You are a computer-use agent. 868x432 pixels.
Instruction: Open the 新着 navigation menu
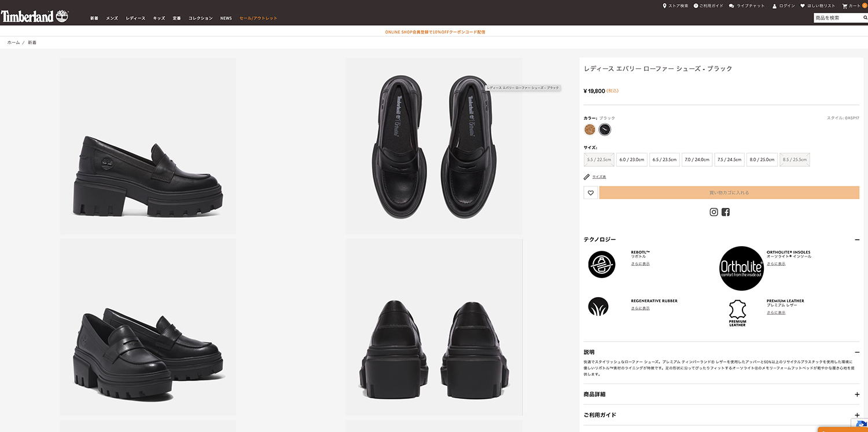coord(94,18)
